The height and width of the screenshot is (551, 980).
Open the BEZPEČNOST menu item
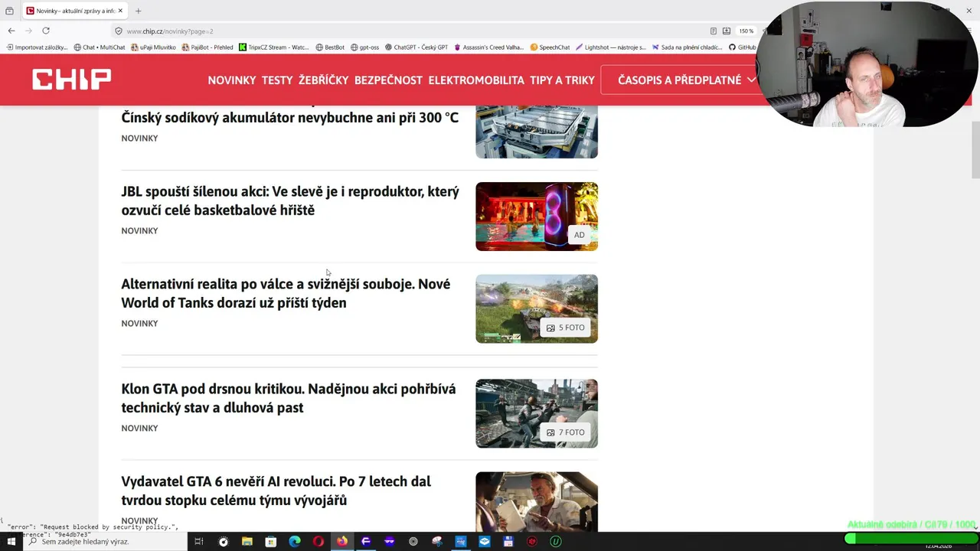point(388,80)
